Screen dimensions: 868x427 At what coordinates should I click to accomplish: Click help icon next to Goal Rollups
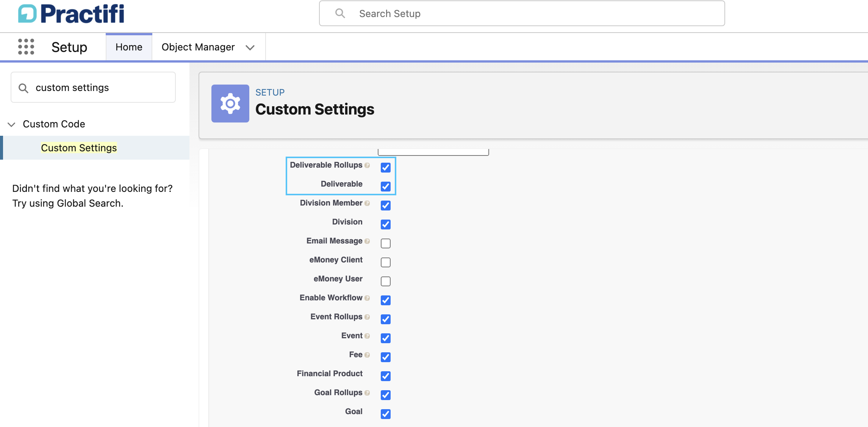point(367,393)
